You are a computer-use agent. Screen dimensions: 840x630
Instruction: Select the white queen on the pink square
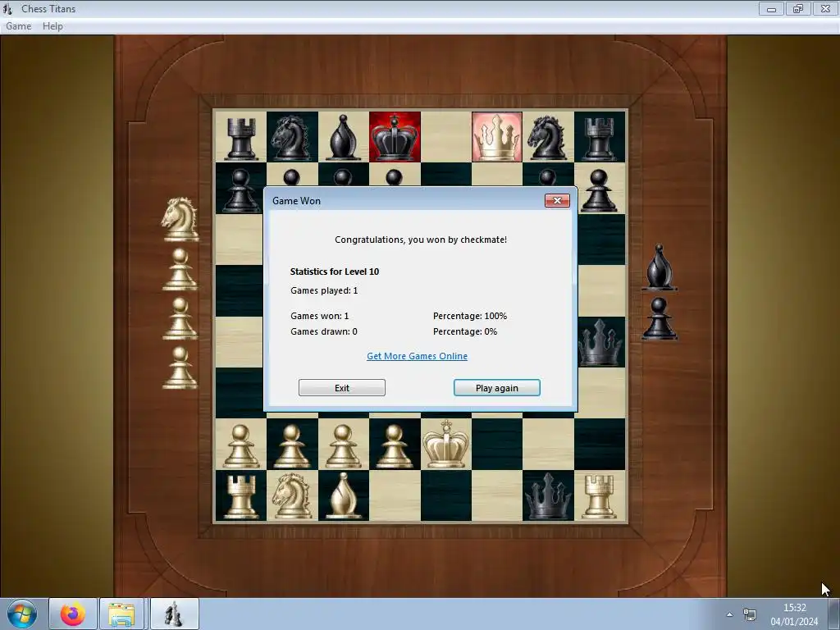pyautogui.click(x=496, y=137)
